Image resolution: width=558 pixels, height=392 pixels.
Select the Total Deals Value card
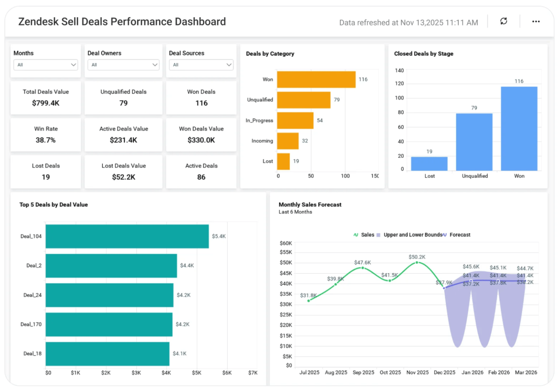(46, 98)
